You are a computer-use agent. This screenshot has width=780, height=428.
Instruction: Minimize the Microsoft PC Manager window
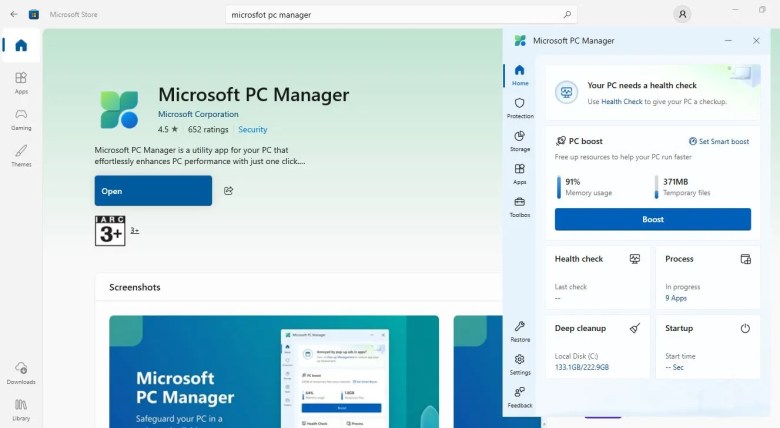(x=728, y=41)
